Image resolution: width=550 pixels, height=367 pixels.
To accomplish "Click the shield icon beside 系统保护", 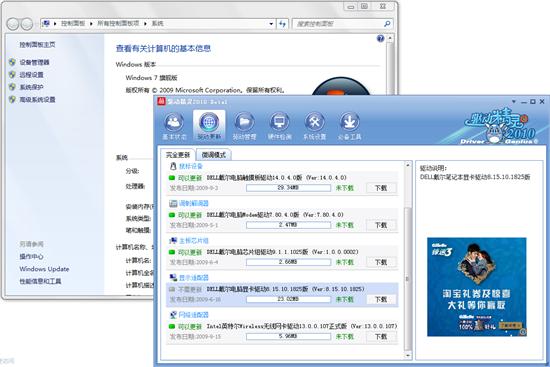I will tap(12, 87).
